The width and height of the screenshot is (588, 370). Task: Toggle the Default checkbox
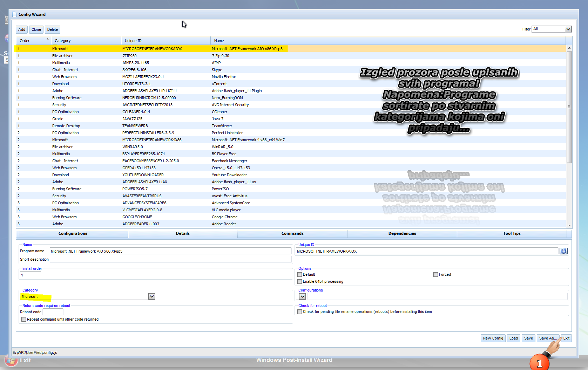tap(300, 275)
